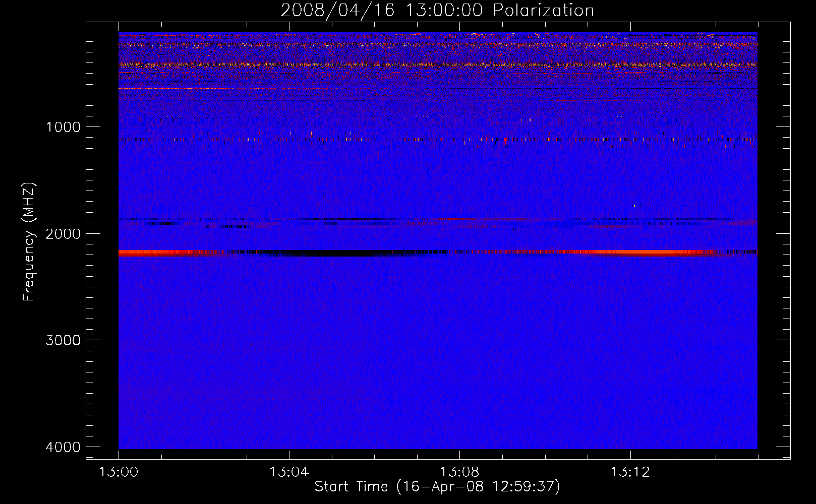Screen dimensions: 816x504
Task: Click the 'Start Time (16-Apr-08 12:59:37)' x-axis label
Action: point(437,487)
